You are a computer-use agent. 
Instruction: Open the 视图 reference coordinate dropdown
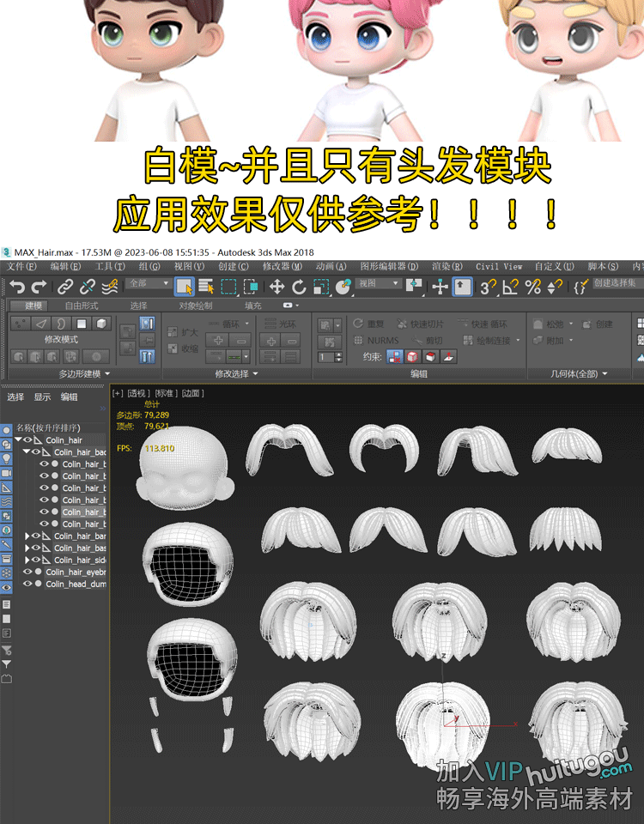(379, 284)
